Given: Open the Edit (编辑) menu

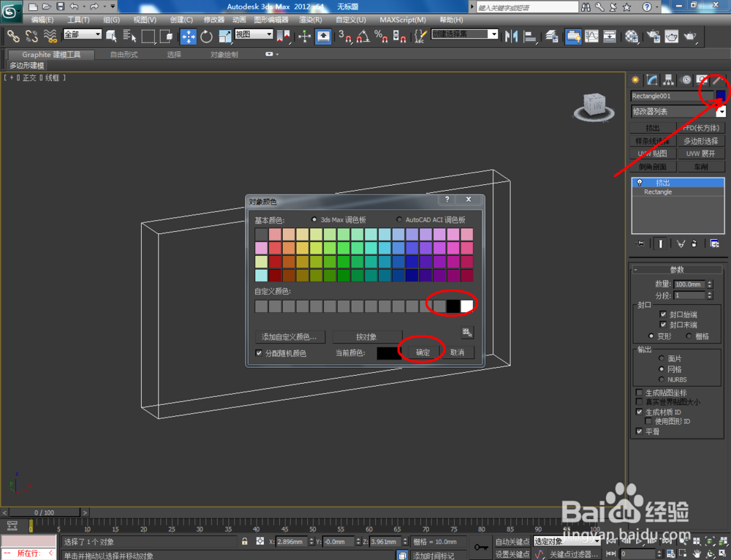Looking at the screenshot, I should pos(42,20).
